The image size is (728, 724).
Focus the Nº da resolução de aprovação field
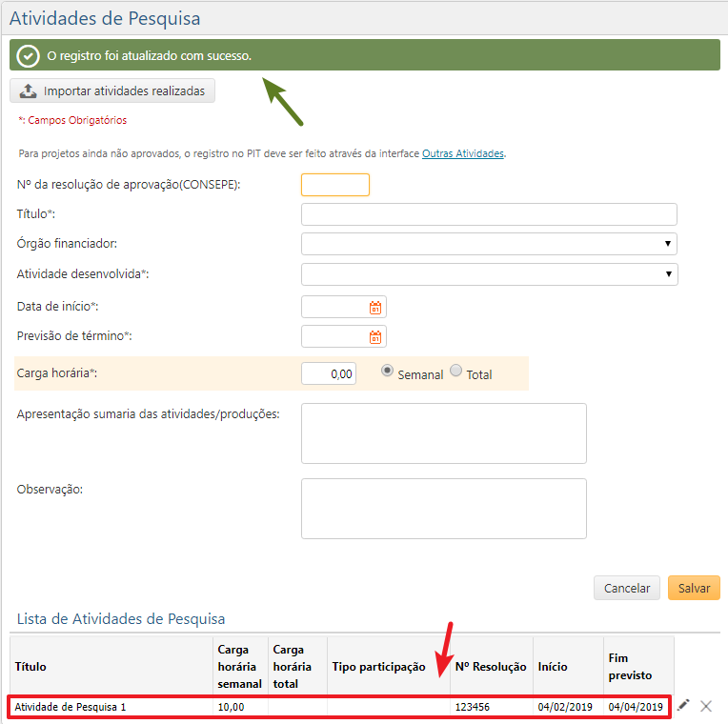click(335, 185)
